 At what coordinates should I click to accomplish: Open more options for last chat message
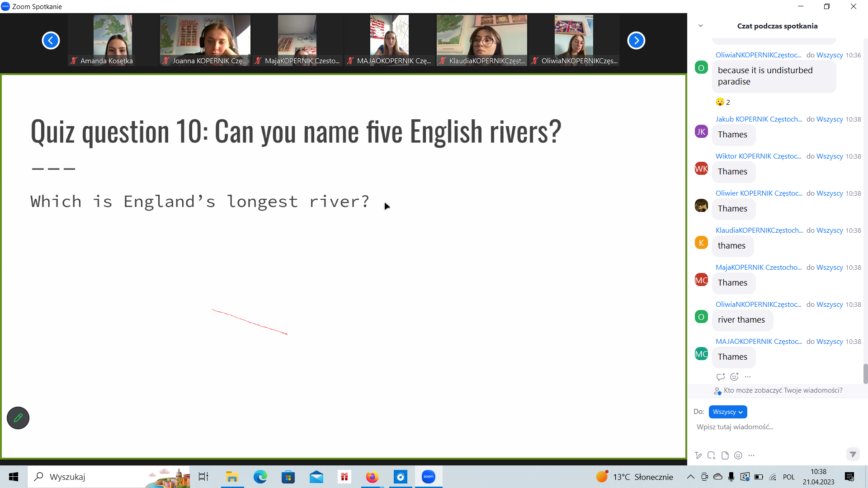tap(748, 377)
